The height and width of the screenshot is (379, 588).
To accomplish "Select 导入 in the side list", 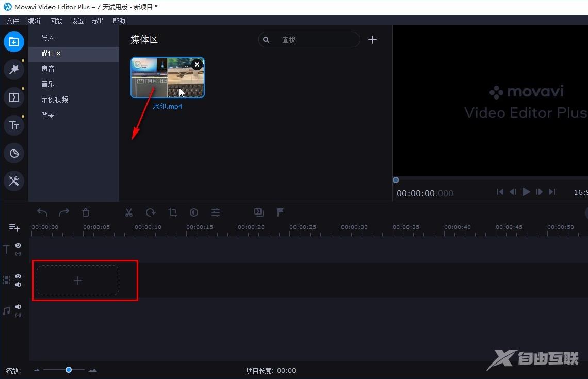I will tap(74, 38).
